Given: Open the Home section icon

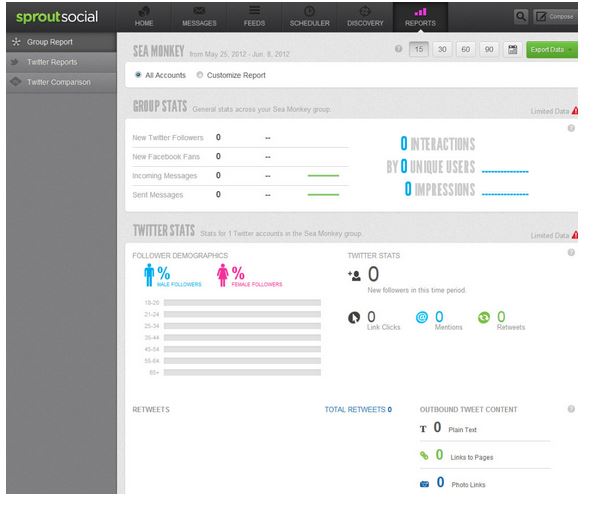Looking at the screenshot, I should (144, 11).
